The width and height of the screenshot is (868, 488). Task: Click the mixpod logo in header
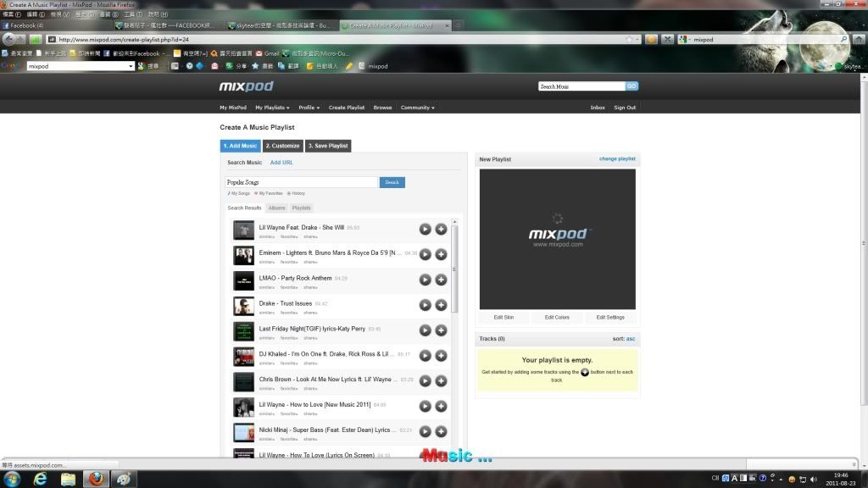click(x=247, y=86)
